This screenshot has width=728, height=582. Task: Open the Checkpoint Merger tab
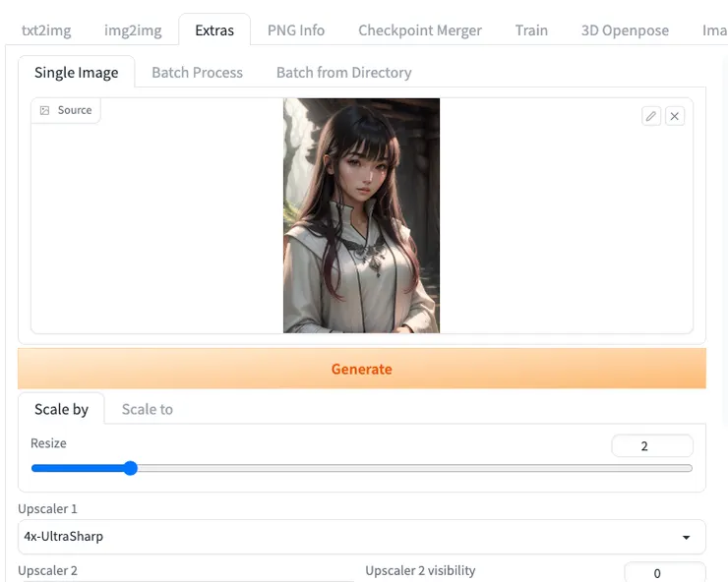420,30
